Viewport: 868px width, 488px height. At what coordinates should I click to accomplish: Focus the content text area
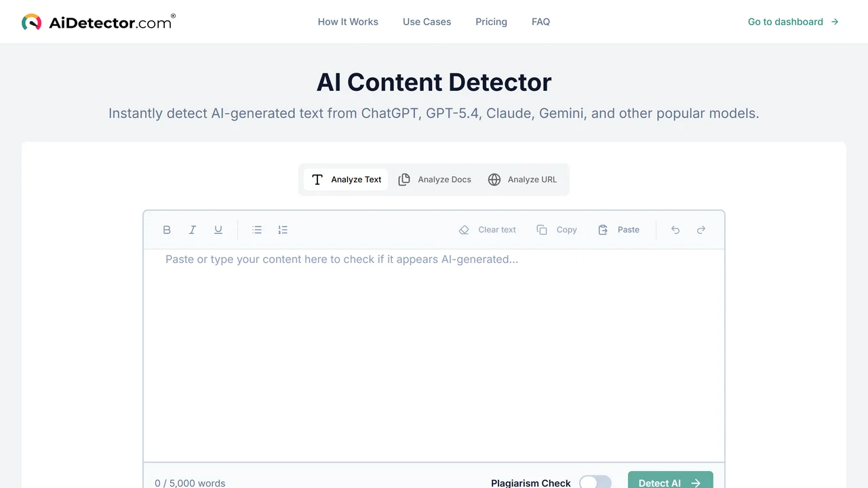(434, 356)
